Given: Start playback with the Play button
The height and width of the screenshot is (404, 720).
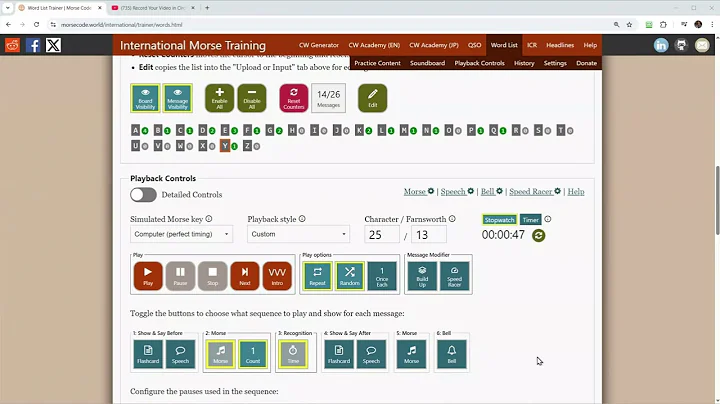Looking at the screenshot, I should click(x=148, y=276).
